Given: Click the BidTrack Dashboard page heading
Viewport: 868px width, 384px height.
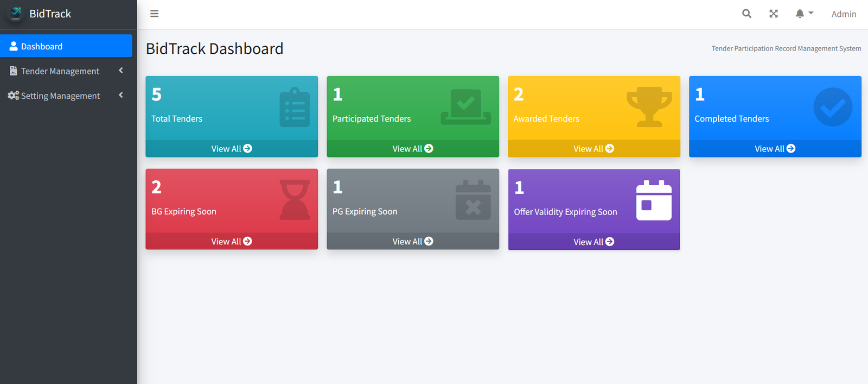Looking at the screenshot, I should 214,49.
